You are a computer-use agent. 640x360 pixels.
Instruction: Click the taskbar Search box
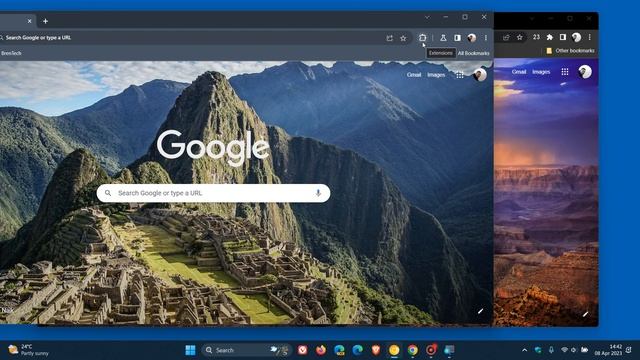[x=246, y=350]
